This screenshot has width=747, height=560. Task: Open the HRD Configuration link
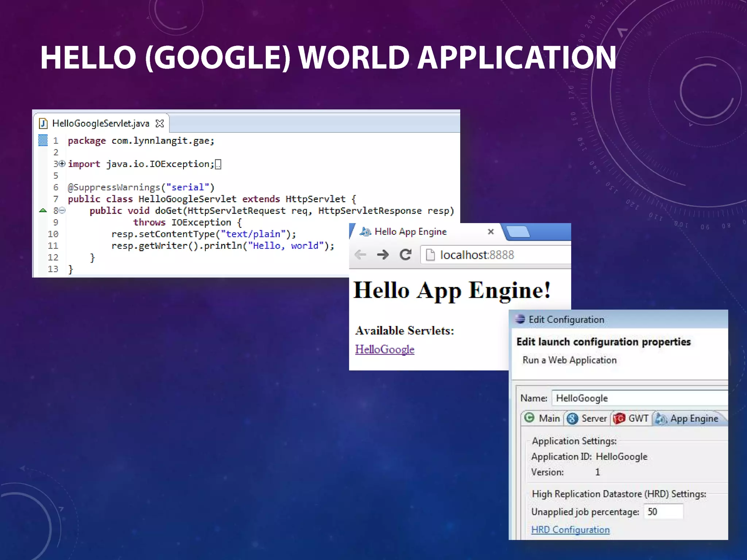click(x=570, y=529)
